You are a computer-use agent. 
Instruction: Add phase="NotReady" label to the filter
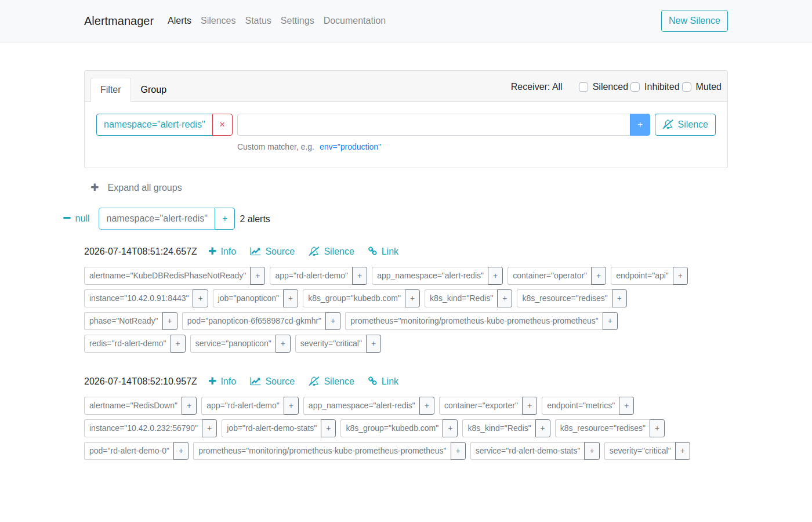169,321
